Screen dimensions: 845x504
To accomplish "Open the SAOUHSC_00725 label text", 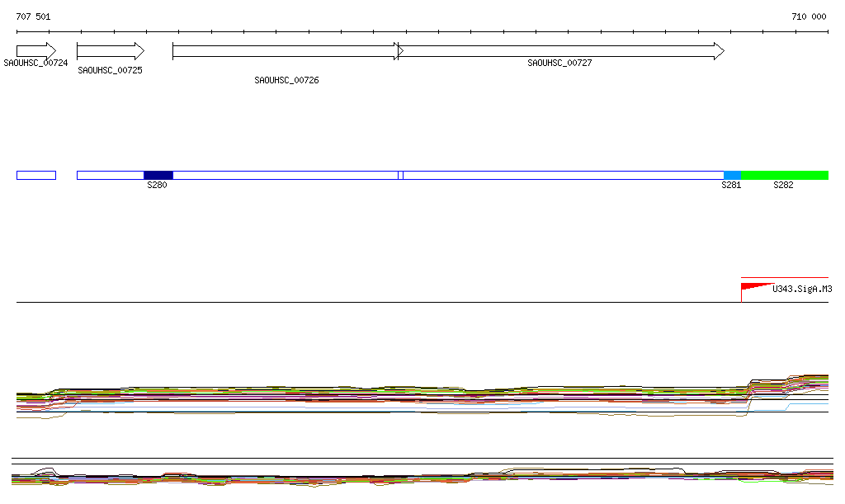I will [110, 71].
